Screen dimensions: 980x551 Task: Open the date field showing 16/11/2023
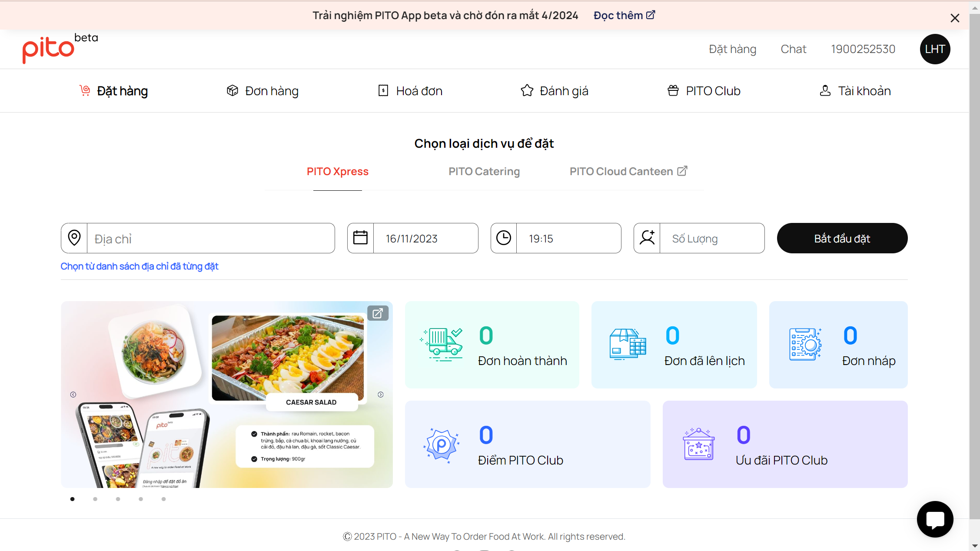tap(425, 239)
